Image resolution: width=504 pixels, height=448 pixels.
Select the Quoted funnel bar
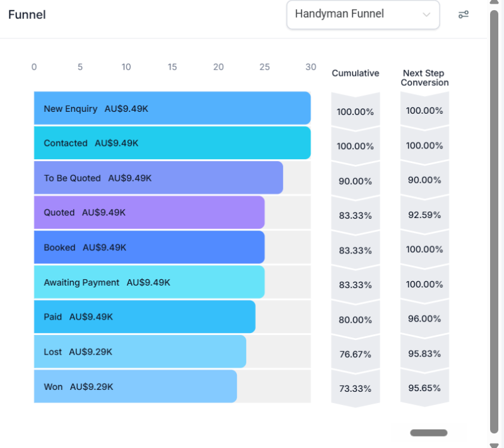click(150, 212)
